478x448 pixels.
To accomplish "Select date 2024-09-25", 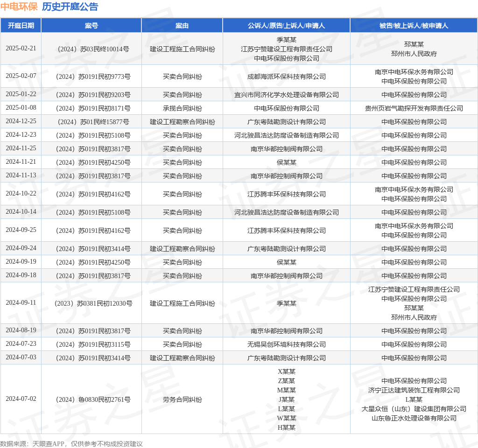I will (x=21, y=230).
